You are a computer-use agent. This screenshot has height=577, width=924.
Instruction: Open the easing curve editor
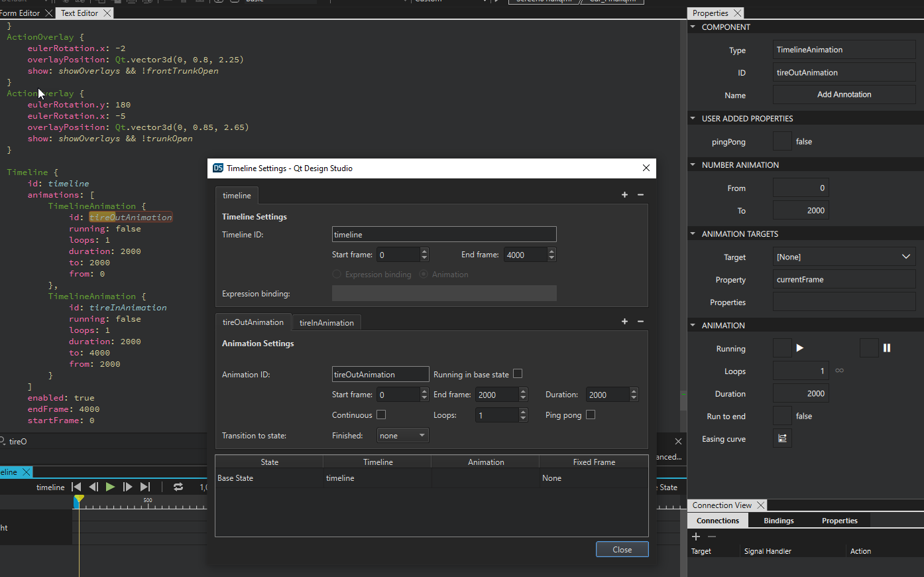click(782, 438)
